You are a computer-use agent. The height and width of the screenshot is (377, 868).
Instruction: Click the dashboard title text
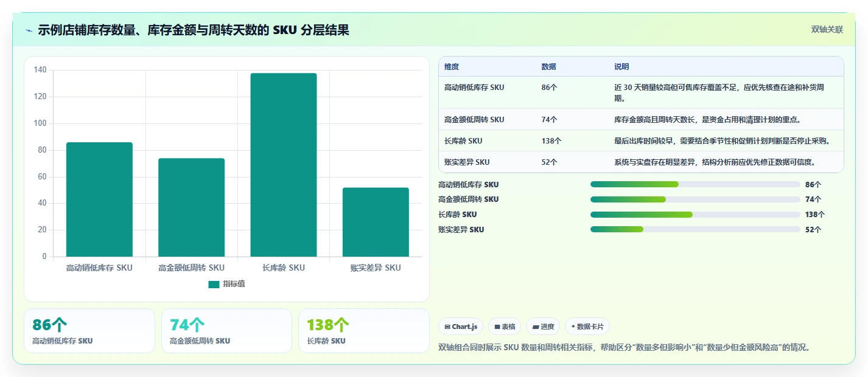click(x=194, y=30)
